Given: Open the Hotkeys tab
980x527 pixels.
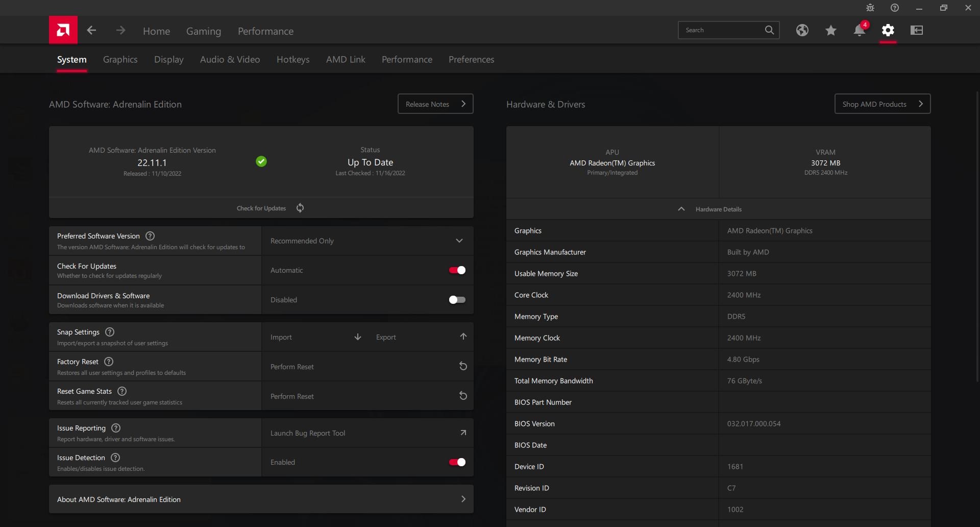Looking at the screenshot, I should pyautogui.click(x=293, y=59).
